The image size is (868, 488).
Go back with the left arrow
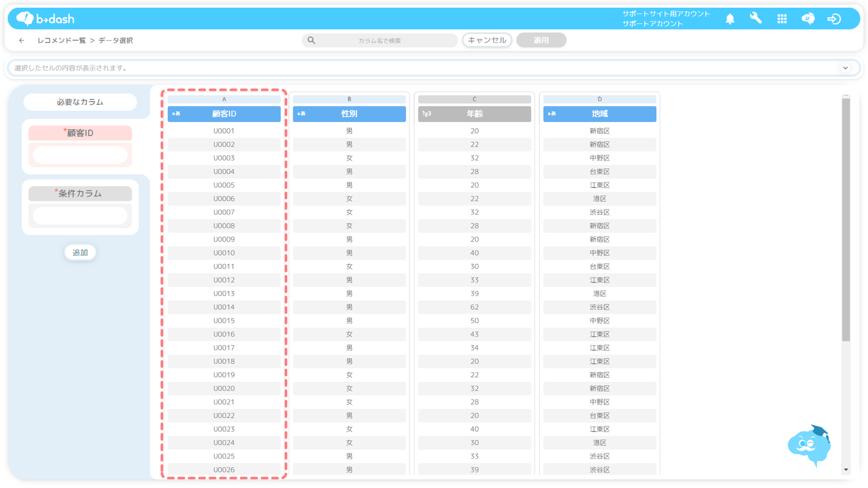[22, 40]
